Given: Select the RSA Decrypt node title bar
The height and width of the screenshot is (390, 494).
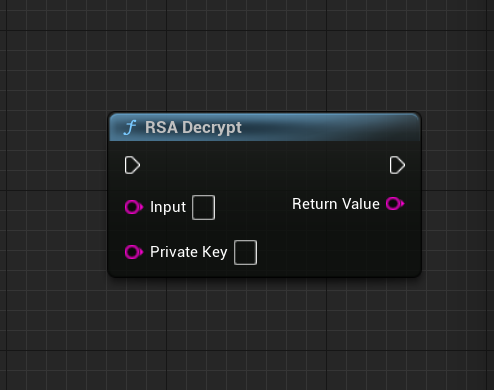Looking at the screenshot, I should point(265,127).
